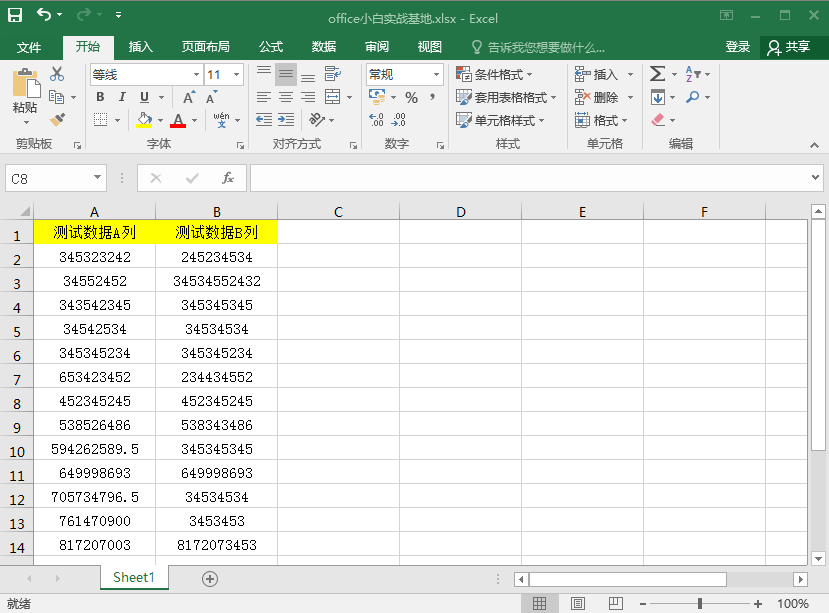Open the 文件 menu tab
Image resolution: width=829 pixels, height=613 pixels.
[x=29, y=48]
